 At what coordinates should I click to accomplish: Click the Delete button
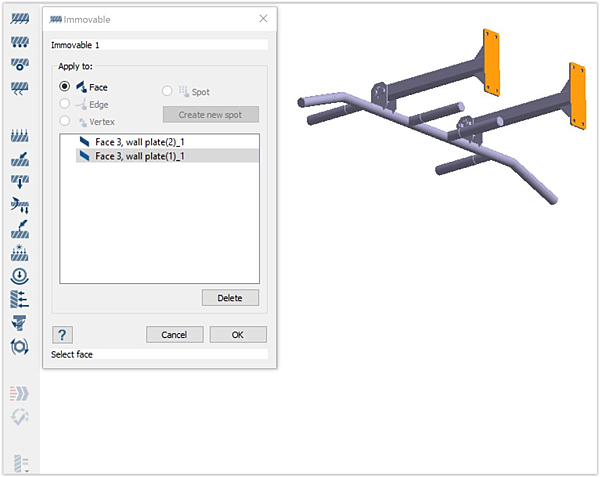tap(230, 298)
